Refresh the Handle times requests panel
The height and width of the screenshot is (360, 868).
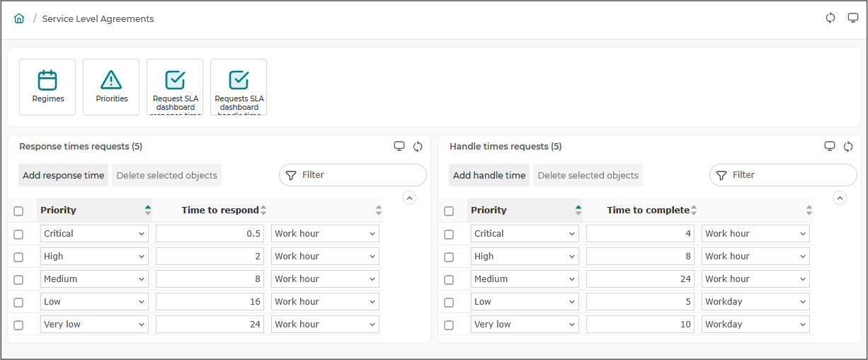pyautogui.click(x=848, y=146)
